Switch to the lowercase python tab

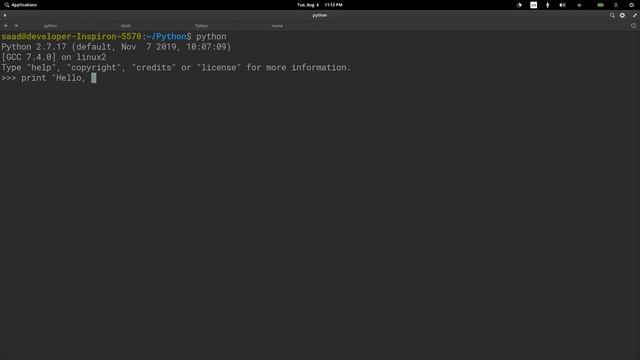point(50,26)
